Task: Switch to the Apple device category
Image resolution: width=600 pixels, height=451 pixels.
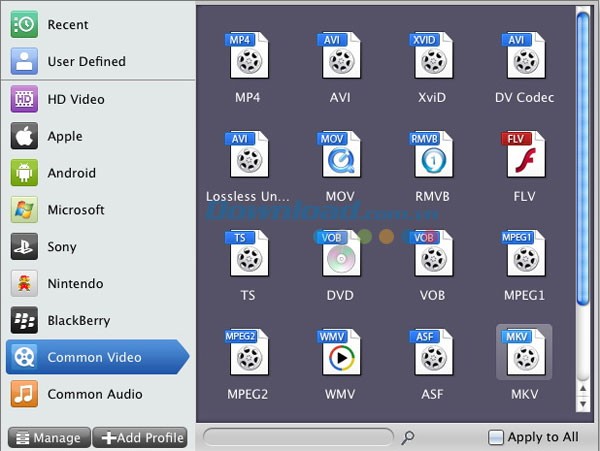Action: (x=98, y=136)
